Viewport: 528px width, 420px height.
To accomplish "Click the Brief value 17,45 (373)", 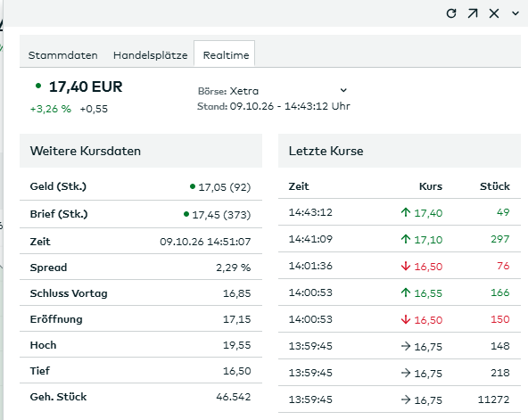I will tap(221, 215).
